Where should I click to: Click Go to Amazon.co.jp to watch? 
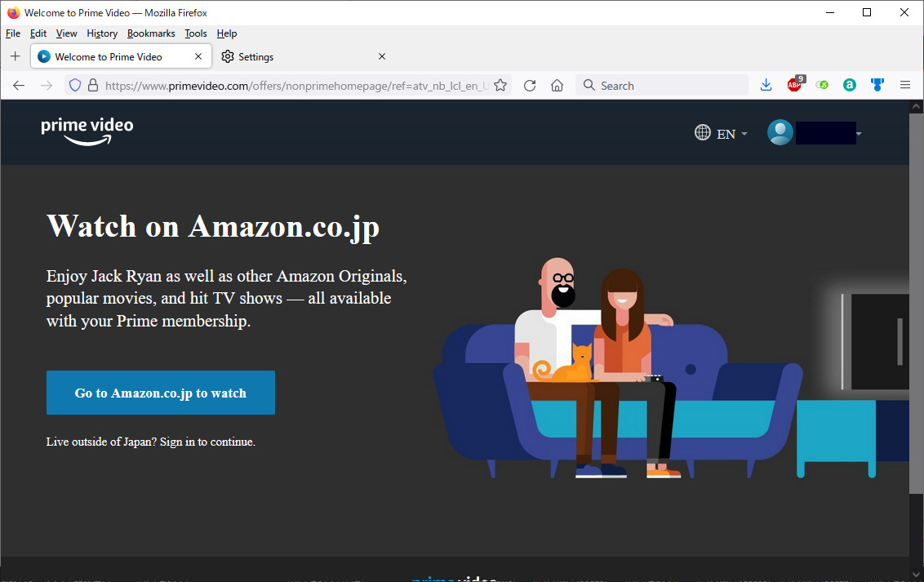pyautogui.click(x=161, y=393)
